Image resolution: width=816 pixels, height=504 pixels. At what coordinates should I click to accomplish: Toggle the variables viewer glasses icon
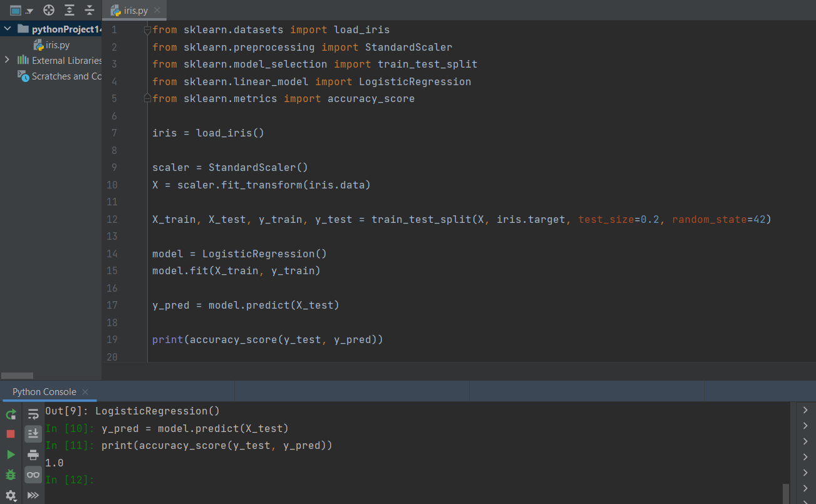(33, 475)
